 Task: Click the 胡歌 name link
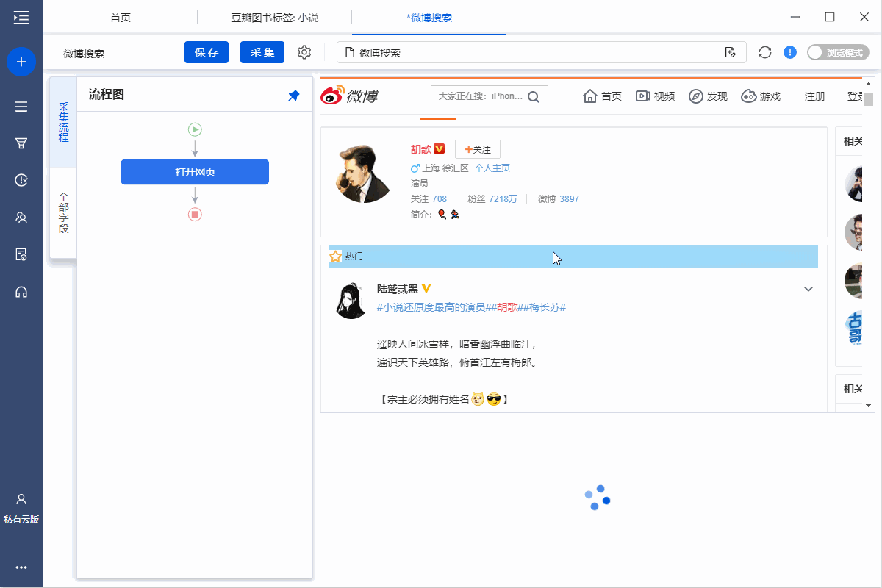point(420,149)
